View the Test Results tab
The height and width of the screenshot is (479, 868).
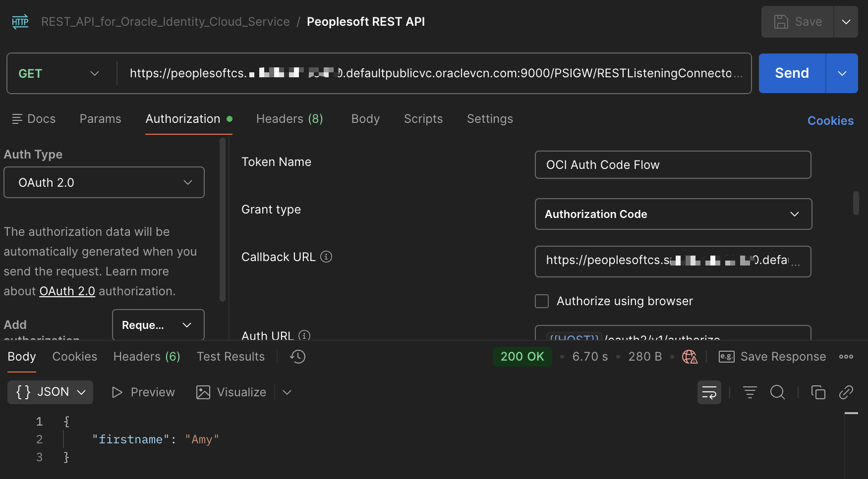231,357
